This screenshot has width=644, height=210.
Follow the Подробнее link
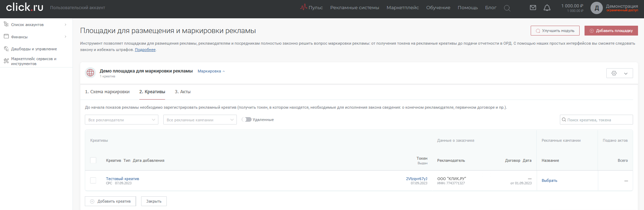[145, 50]
